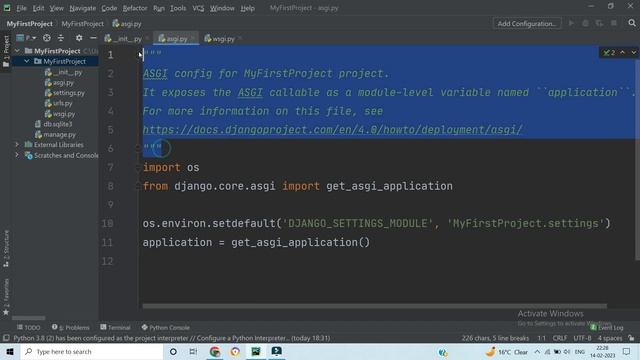Viewport: 640px width, 360px height.
Task: Open the Terminal tool window
Action: click(x=116, y=327)
